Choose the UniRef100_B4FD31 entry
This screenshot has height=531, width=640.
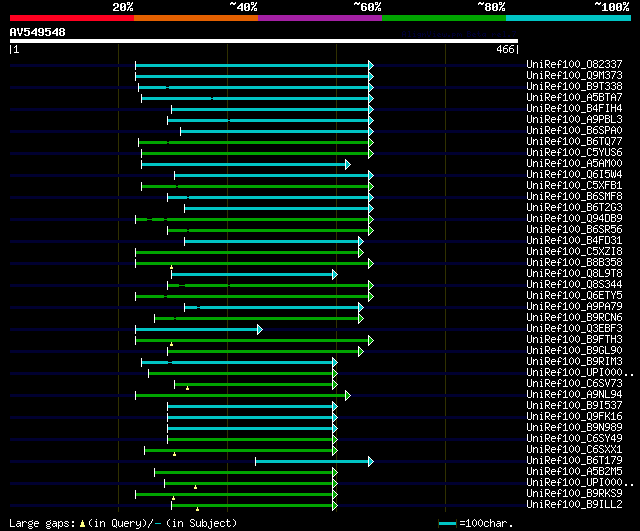[x=574, y=241]
